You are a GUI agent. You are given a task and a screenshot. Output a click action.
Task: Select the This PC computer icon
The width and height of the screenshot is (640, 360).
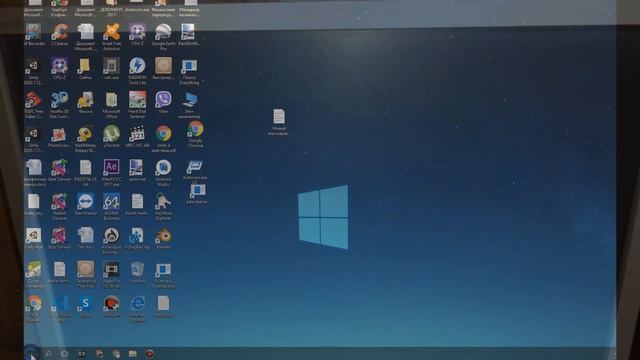click(189, 105)
